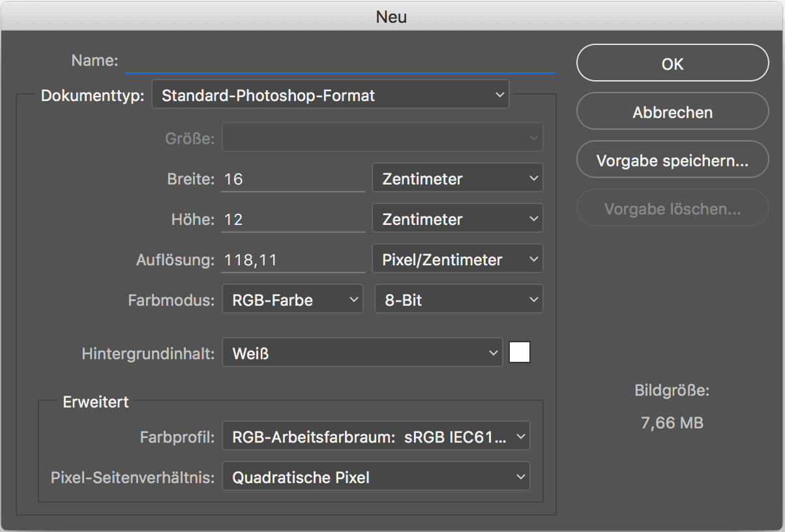Viewport: 785px width, 532px height.
Task: Expand the 8-Bit color depth dropdown
Action: click(x=458, y=299)
